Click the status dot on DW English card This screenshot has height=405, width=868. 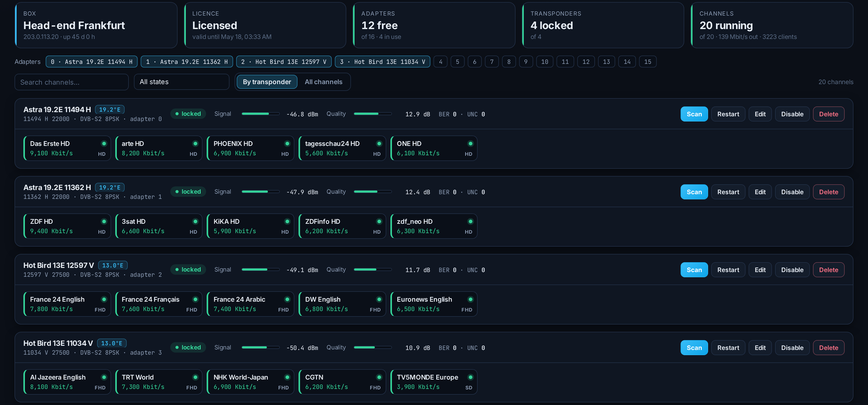click(x=379, y=299)
